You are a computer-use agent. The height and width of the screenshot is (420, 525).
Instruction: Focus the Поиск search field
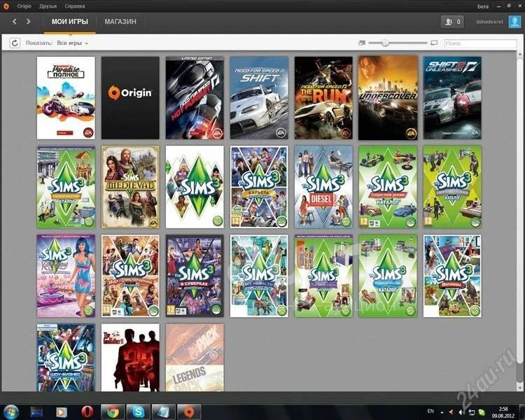tap(480, 43)
